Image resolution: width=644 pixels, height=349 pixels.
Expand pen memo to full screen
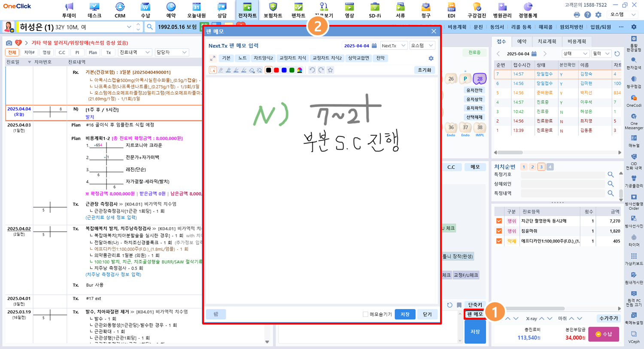click(x=213, y=58)
